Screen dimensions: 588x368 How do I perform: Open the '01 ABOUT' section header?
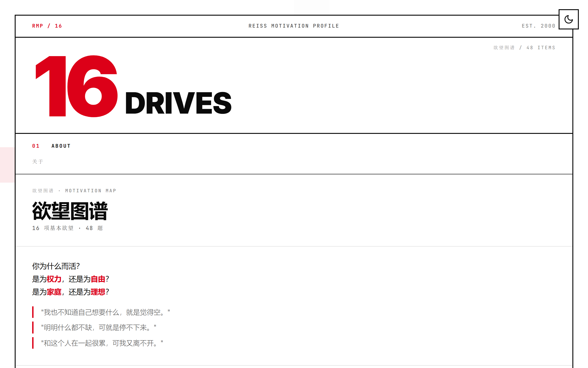(51, 146)
